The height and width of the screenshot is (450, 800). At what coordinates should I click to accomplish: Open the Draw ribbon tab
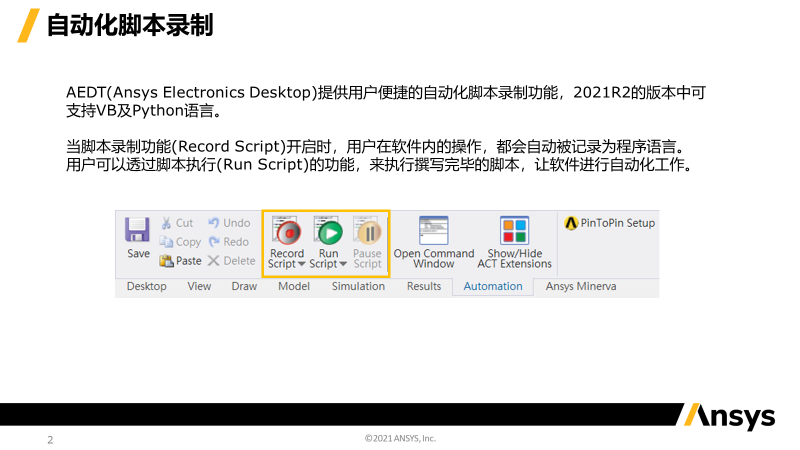click(x=244, y=287)
